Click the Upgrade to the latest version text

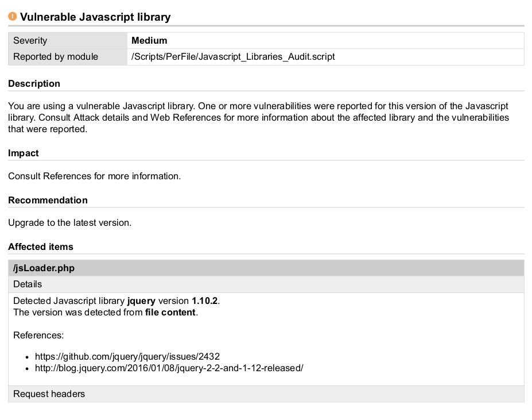click(x=69, y=222)
